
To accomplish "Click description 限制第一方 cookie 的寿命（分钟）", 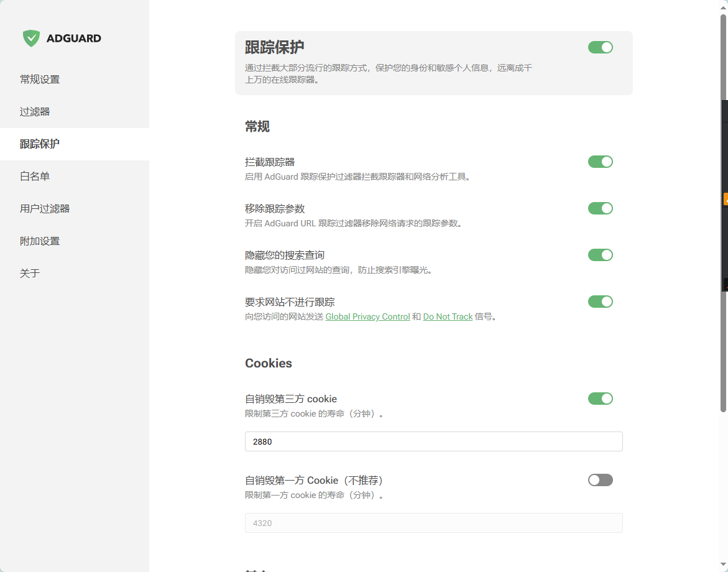I will point(315,496).
